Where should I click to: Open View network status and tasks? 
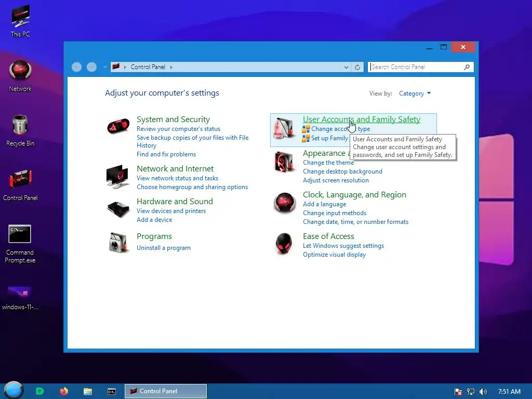(x=178, y=178)
